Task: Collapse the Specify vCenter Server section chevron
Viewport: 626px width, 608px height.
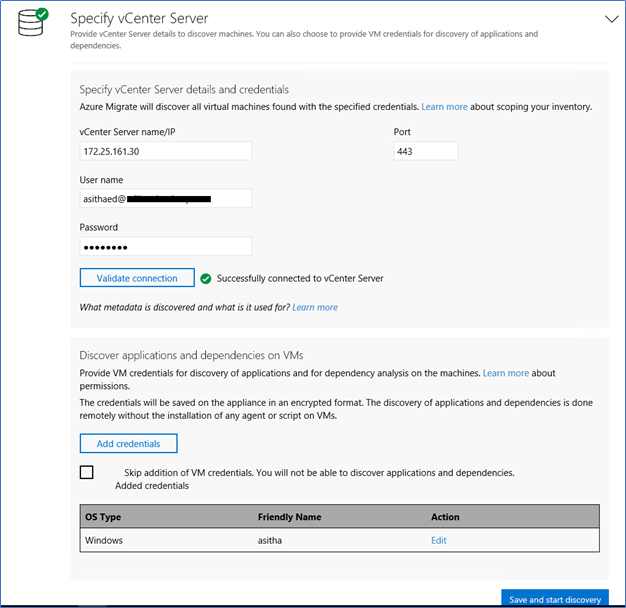Action: [x=611, y=19]
